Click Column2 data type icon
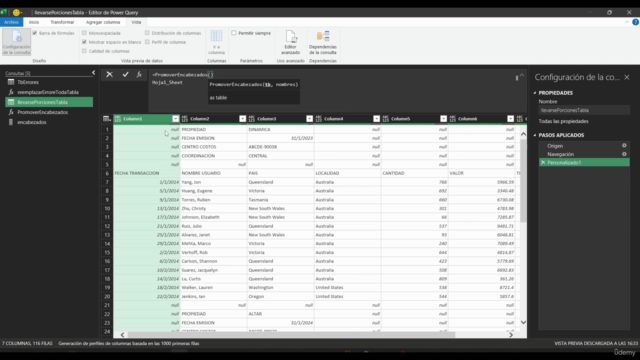Image resolution: width=640 pixels, height=360 pixels. (184, 119)
